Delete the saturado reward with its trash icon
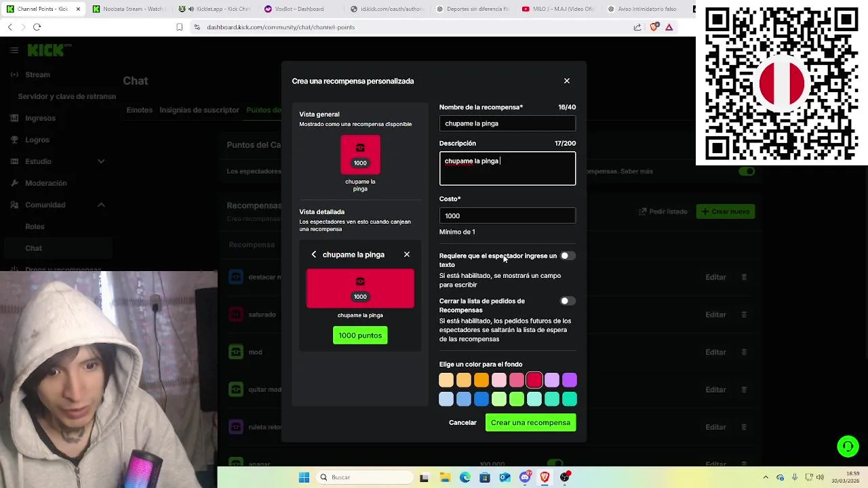This screenshot has height=488, width=868. click(x=744, y=314)
